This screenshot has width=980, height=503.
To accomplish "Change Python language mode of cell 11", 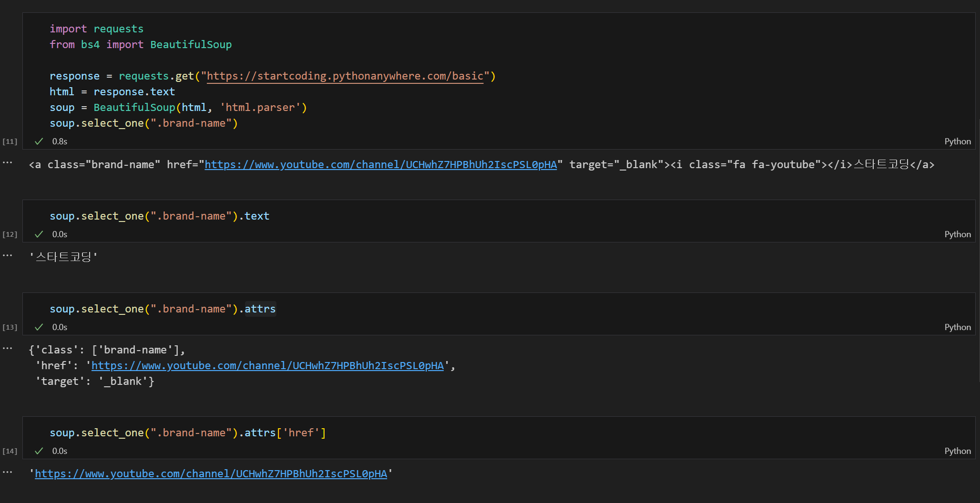I will click(958, 141).
